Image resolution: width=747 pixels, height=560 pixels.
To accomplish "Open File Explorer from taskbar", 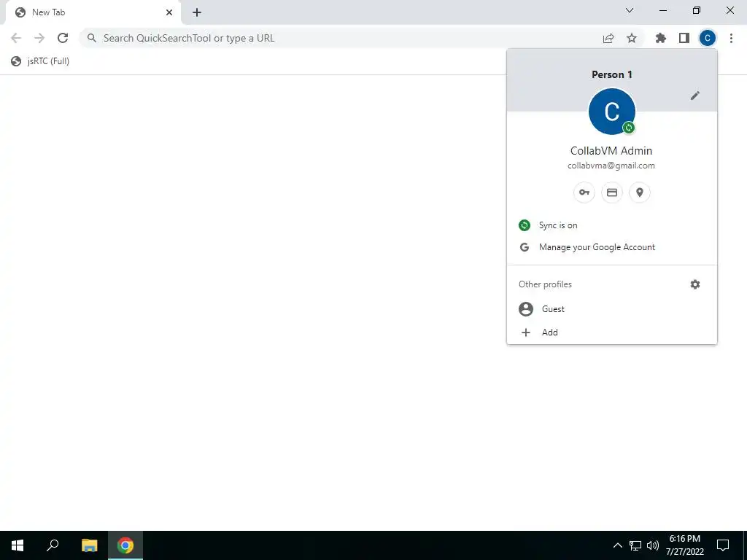I will [90, 545].
